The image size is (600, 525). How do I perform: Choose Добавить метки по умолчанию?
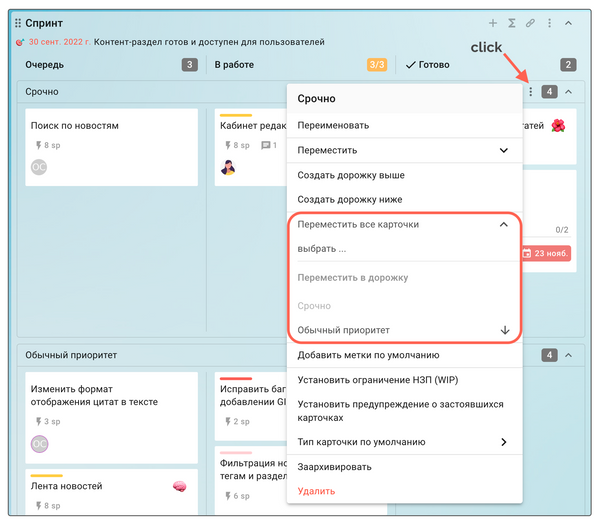[x=404, y=355]
